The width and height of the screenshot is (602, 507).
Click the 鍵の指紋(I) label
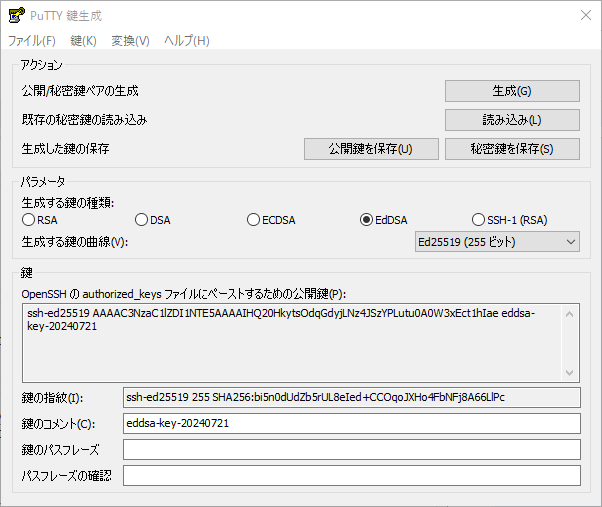point(52,398)
